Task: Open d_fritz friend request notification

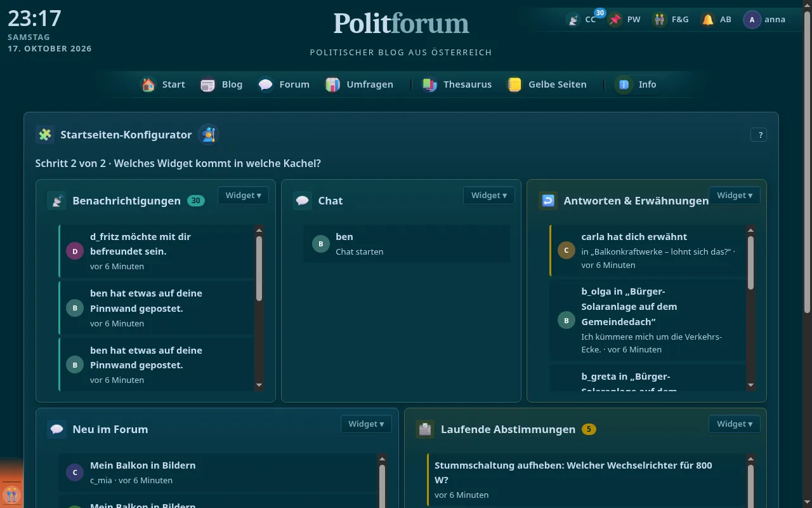Action: [x=156, y=251]
